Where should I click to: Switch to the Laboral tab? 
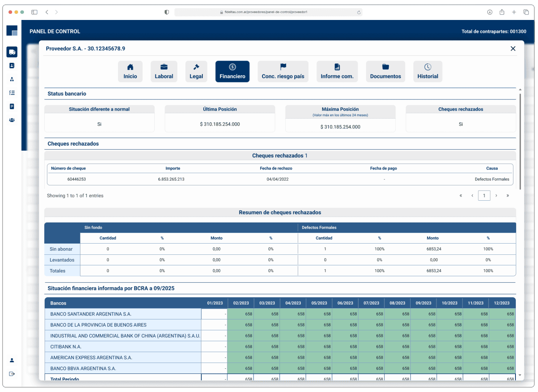(x=164, y=72)
